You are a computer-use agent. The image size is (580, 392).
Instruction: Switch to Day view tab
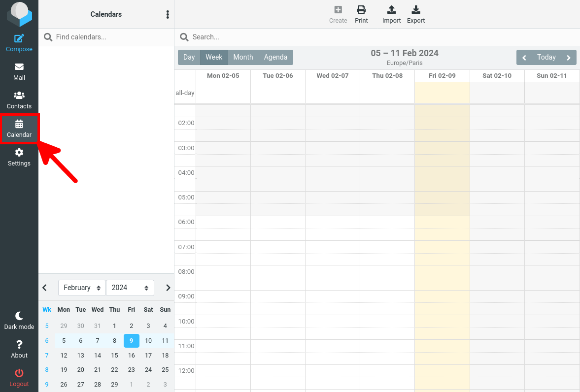pos(189,57)
